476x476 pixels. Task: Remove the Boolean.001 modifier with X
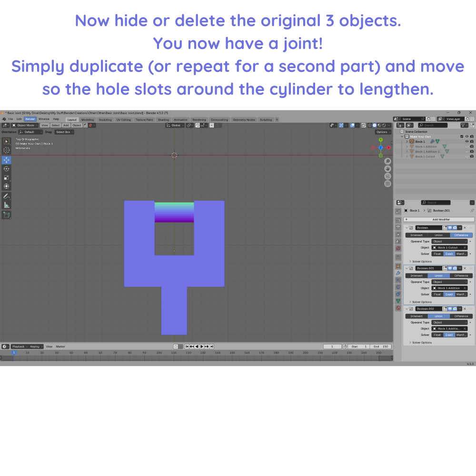pyautogui.click(x=465, y=268)
